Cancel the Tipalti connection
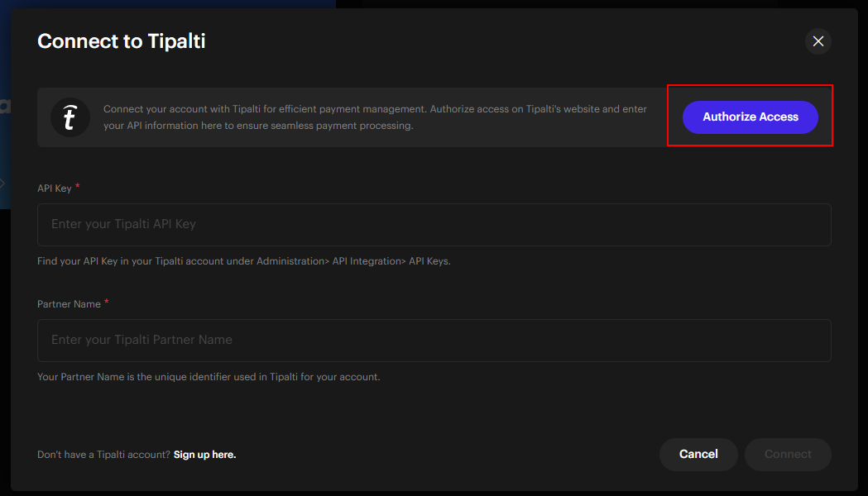 coord(698,454)
